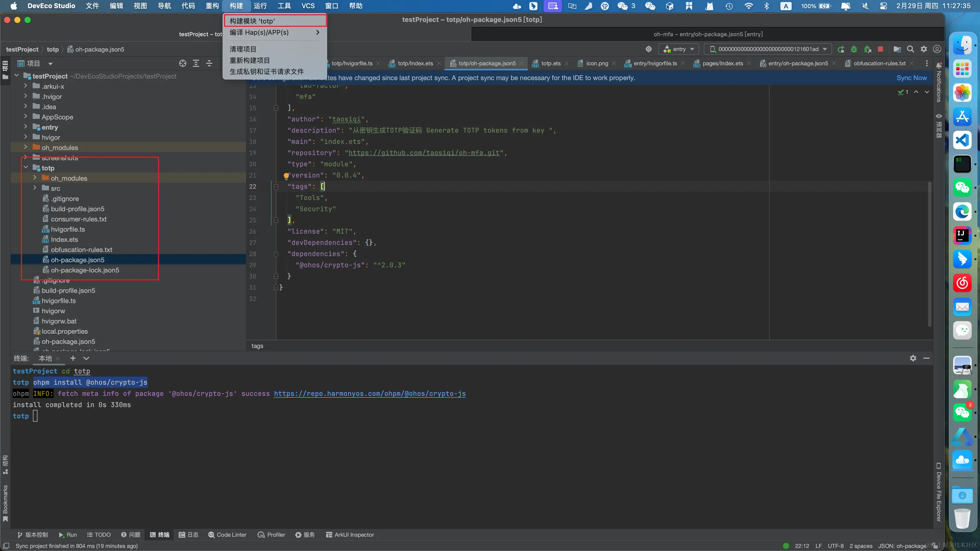Click the editor vertical scrollbar
The height and width of the screenshot is (551, 980).
(929, 254)
